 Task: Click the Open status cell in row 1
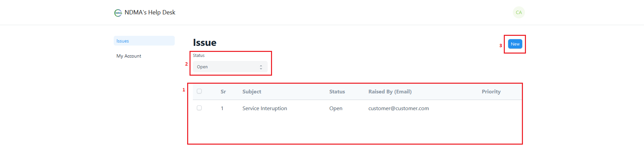336,108
